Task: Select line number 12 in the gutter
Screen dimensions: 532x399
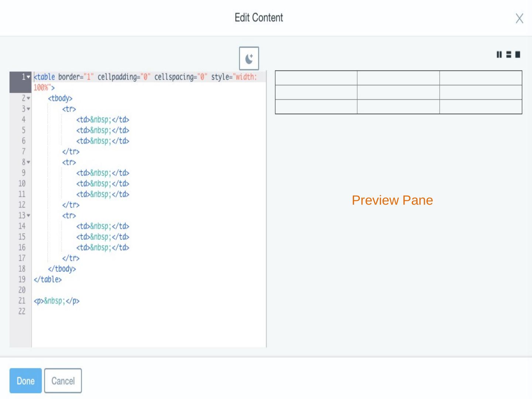Action: coord(22,205)
